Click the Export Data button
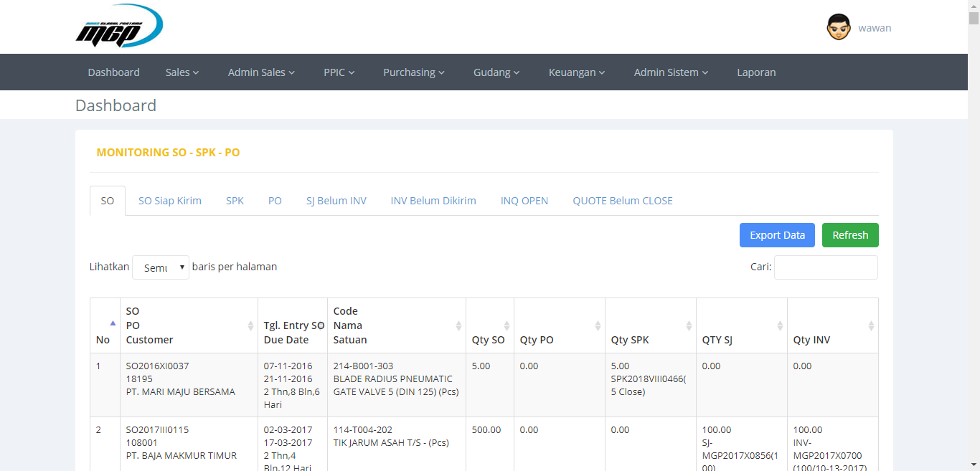The height and width of the screenshot is (471, 980). (x=777, y=235)
